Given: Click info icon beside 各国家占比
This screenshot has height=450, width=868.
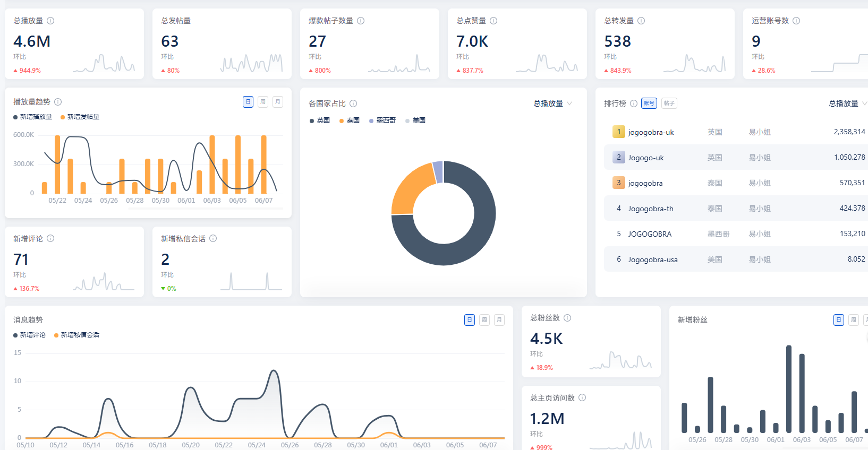Looking at the screenshot, I should (x=353, y=103).
